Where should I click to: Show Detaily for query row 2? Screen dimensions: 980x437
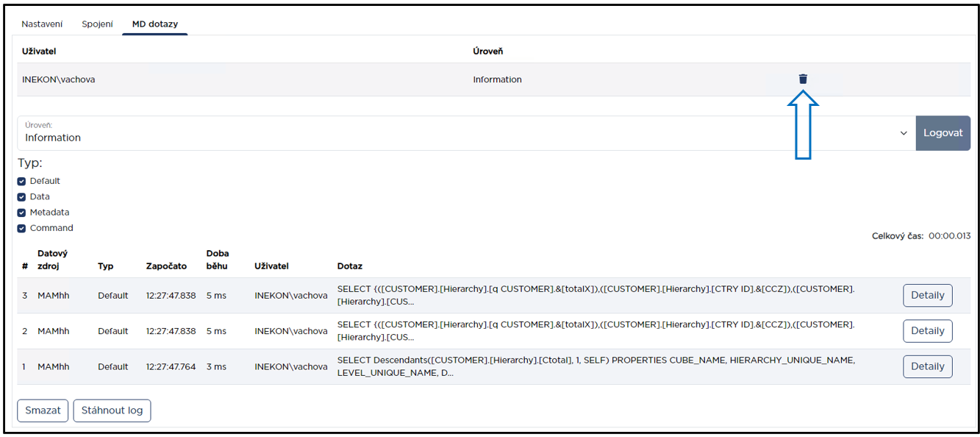927,330
